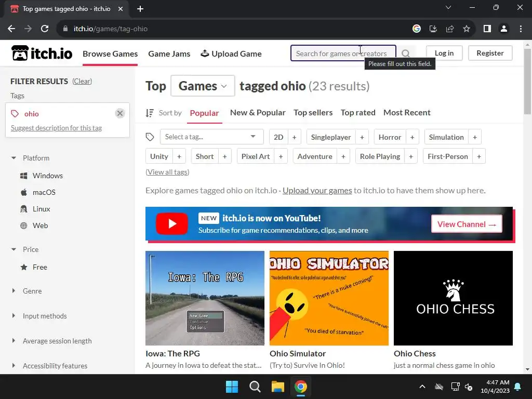Add the Simulation tag with plus
The width and height of the screenshot is (532, 399).
click(x=475, y=137)
